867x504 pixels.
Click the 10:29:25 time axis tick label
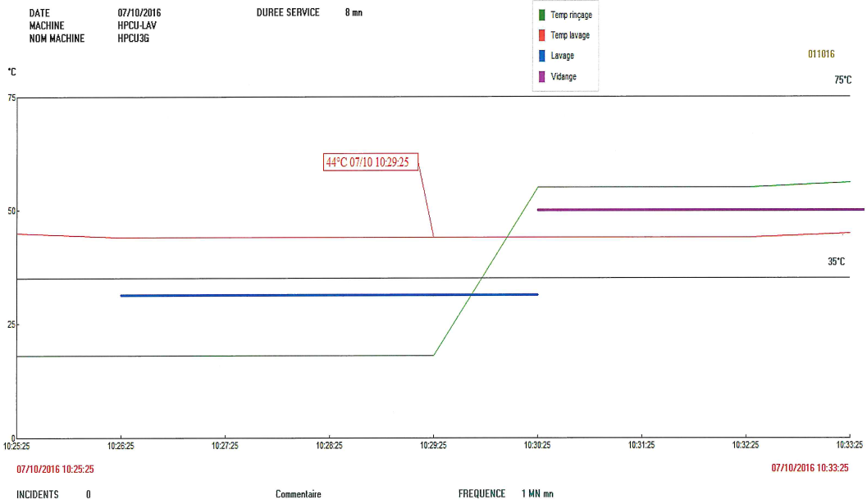click(x=433, y=447)
